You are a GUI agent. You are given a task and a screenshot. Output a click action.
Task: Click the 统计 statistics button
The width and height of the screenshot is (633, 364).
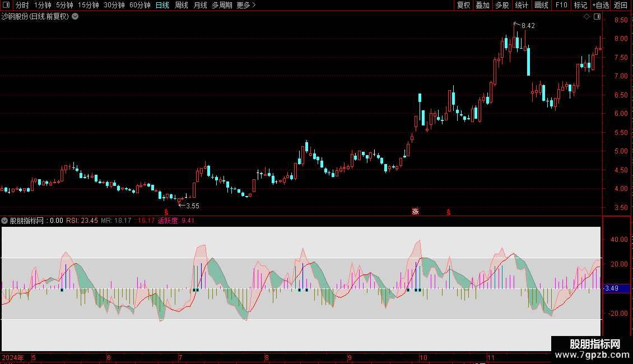pyautogui.click(x=522, y=5)
